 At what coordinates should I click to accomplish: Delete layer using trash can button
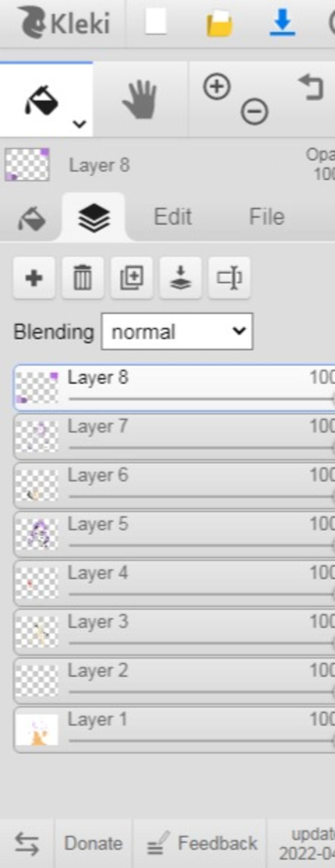pos(82,278)
